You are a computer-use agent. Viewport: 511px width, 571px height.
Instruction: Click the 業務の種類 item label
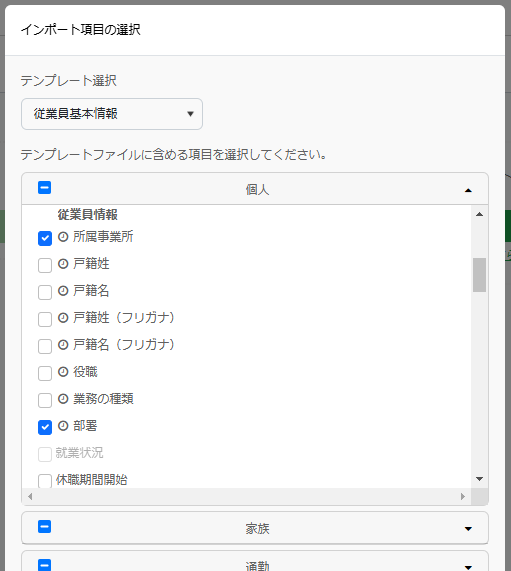[x=103, y=399]
